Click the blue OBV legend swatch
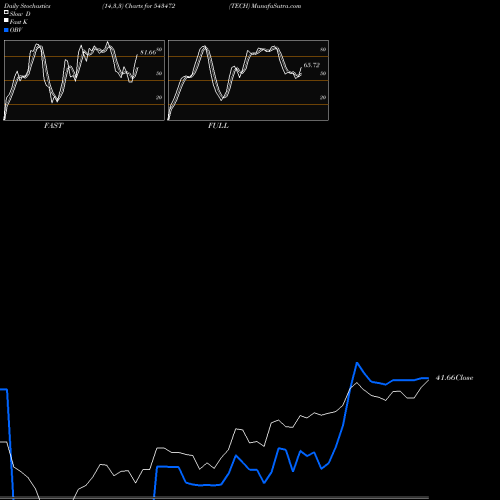Viewport: 500px width, 500px height. [x=6, y=30]
